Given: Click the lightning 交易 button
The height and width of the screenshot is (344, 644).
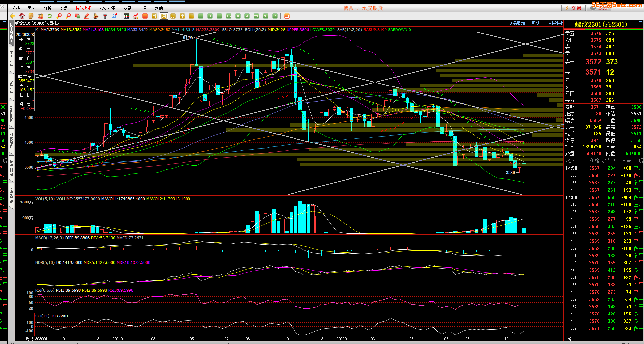Looking at the screenshot, I should (573, 8).
